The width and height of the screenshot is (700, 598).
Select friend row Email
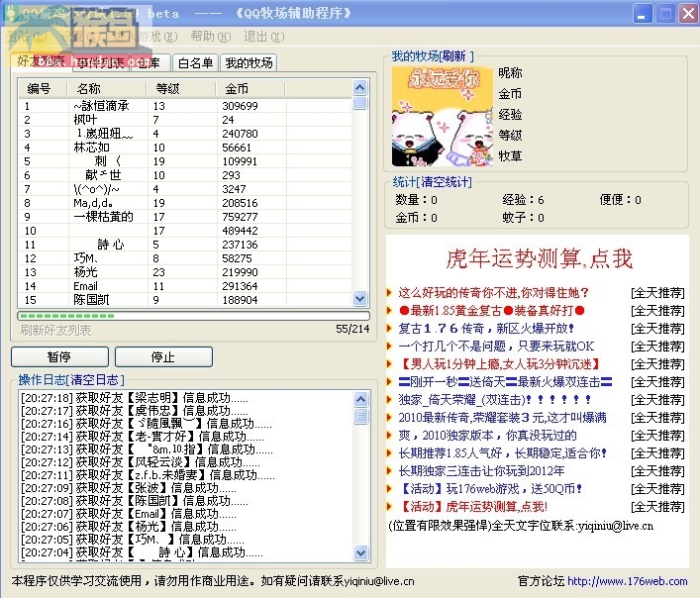point(185,286)
